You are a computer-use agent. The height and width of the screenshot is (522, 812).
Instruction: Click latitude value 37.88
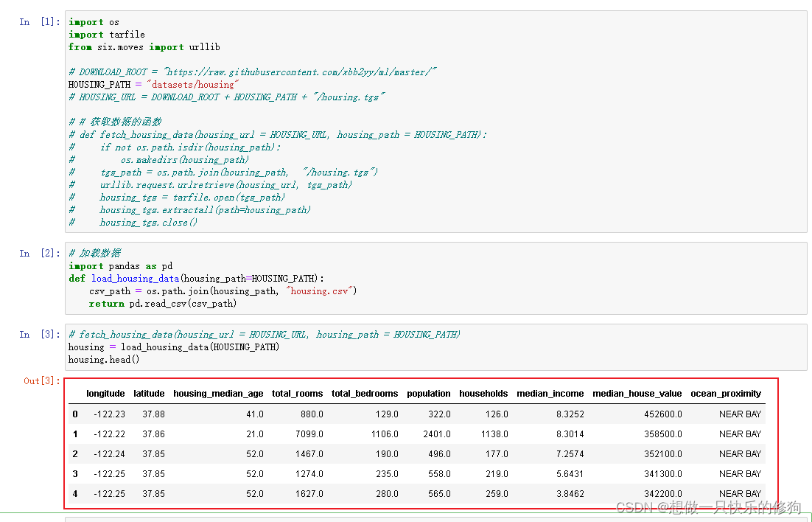(154, 414)
